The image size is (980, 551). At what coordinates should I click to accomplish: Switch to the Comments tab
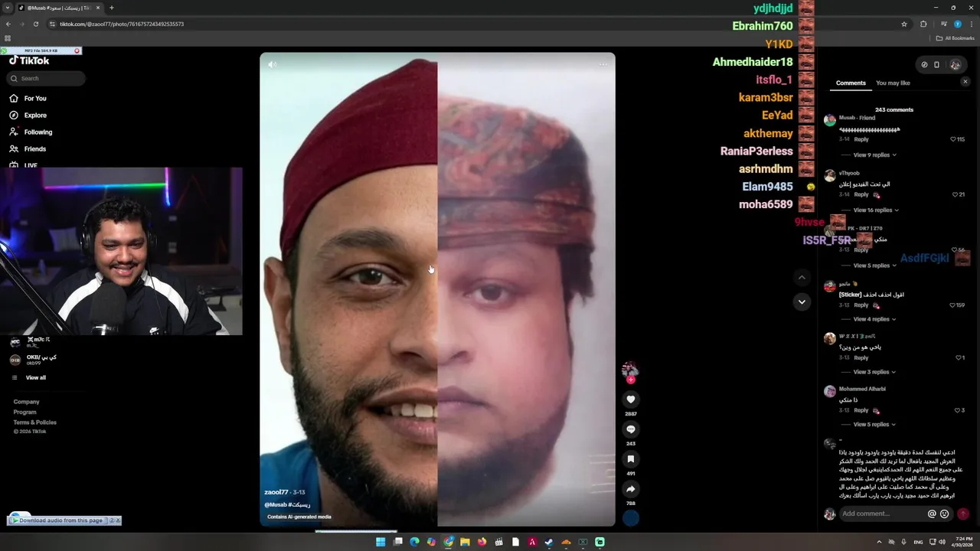pyautogui.click(x=851, y=83)
